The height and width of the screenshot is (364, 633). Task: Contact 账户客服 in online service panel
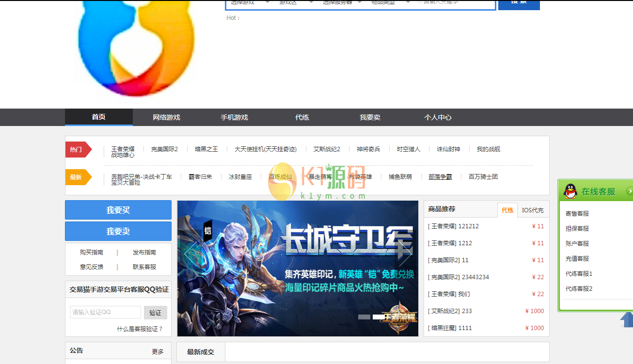point(577,244)
